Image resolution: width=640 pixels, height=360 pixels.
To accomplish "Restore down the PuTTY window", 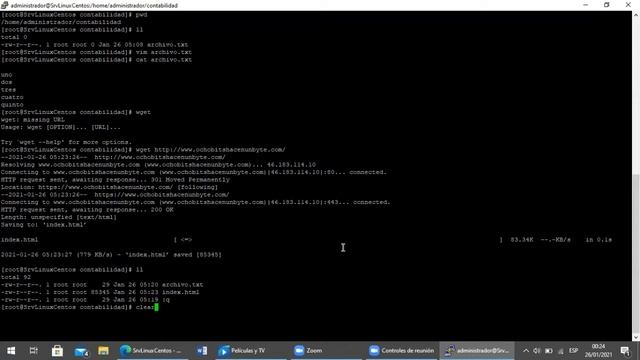I will tap(607, 5).
